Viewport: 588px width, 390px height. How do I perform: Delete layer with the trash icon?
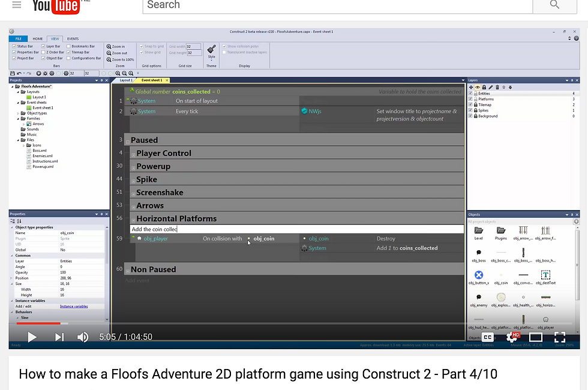pyautogui.click(x=497, y=88)
